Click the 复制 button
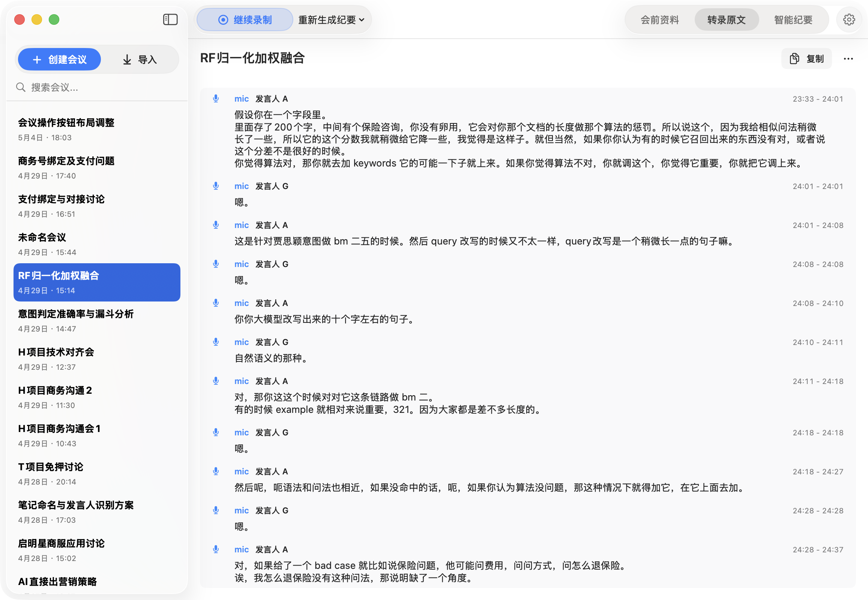 pos(806,58)
